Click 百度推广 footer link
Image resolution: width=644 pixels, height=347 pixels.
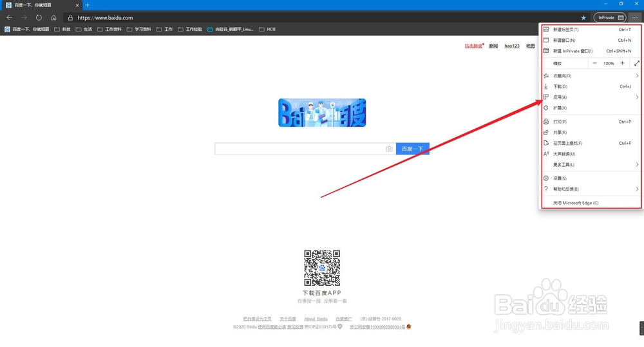pyautogui.click(x=344, y=319)
